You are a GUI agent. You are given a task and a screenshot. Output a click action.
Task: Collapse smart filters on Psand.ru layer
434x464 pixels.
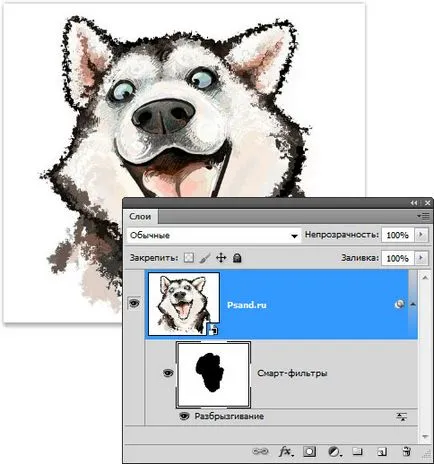click(413, 304)
